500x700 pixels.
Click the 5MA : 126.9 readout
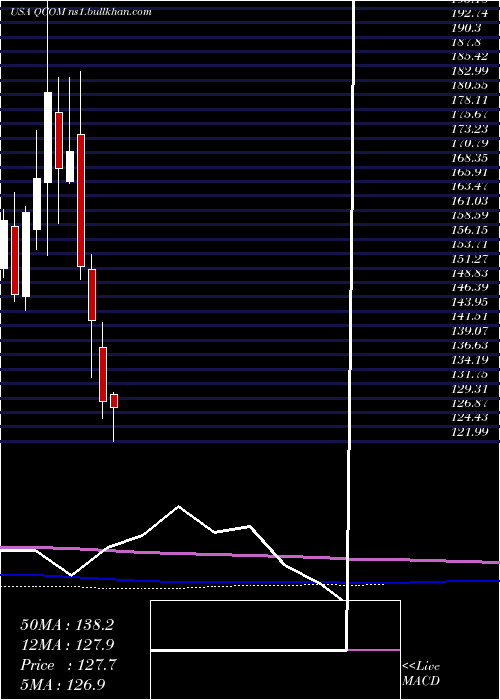click(63, 685)
